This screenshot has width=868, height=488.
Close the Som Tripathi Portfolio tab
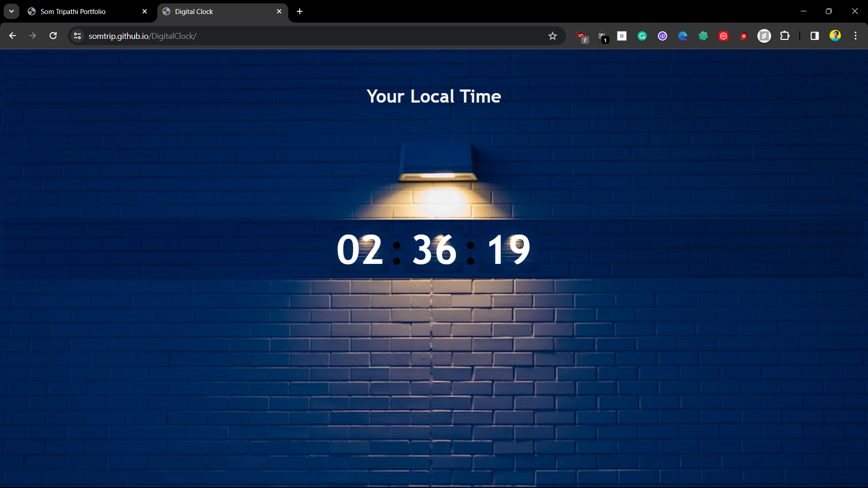(x=145, y=12)
